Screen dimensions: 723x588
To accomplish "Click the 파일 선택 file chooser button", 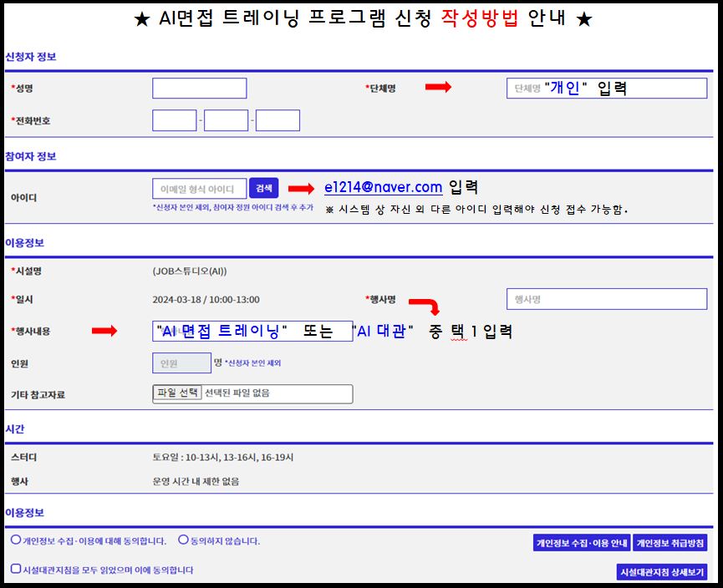I will coord(177,393).
